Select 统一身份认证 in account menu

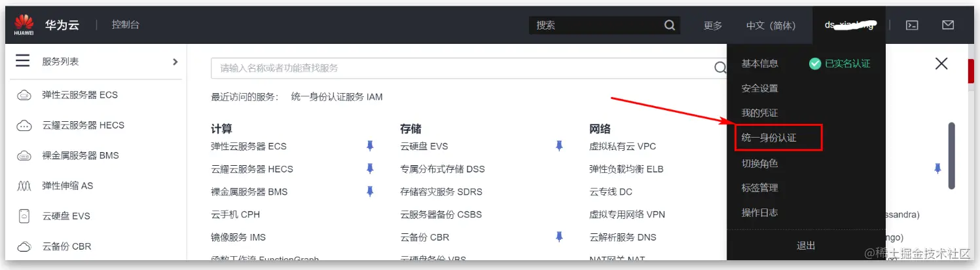(x=769, y=138)
